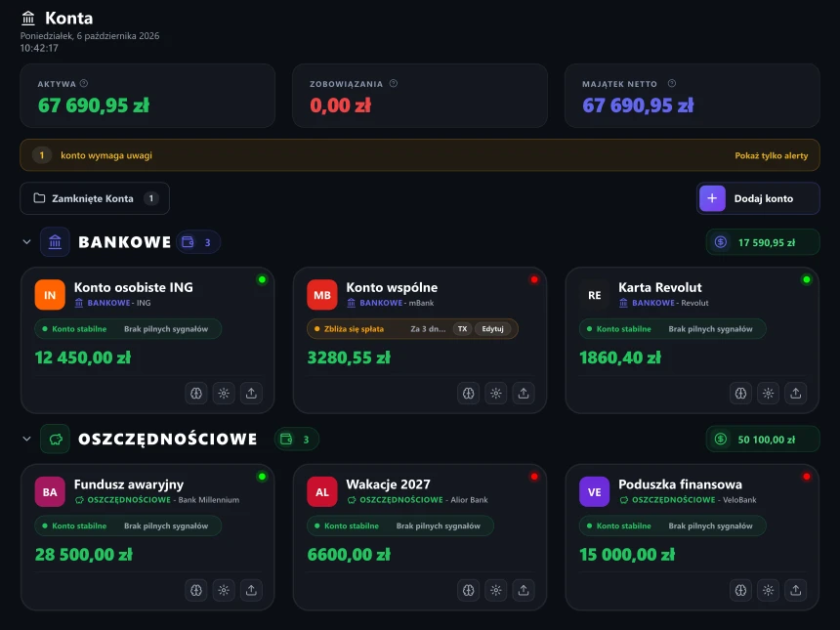Click the OSZCZĘDNOŚCIOWE total 50 100,00 zł badge
The image size is (840, 630).
(x=763, y=440)
